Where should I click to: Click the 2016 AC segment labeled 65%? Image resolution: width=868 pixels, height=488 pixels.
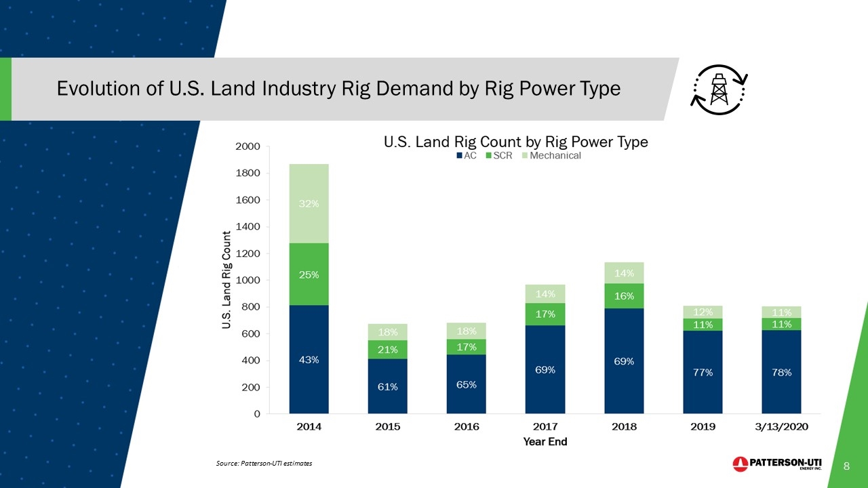point(467,384)
